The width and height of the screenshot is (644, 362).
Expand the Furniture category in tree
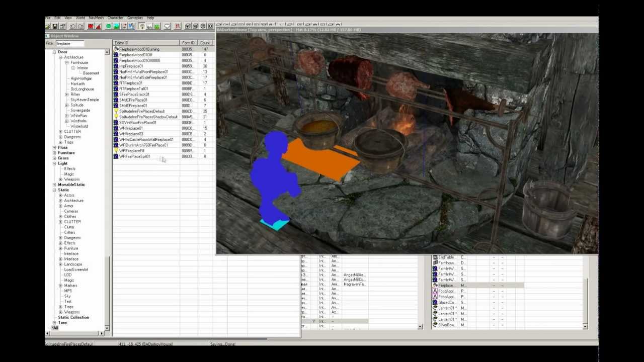point(54,153)
